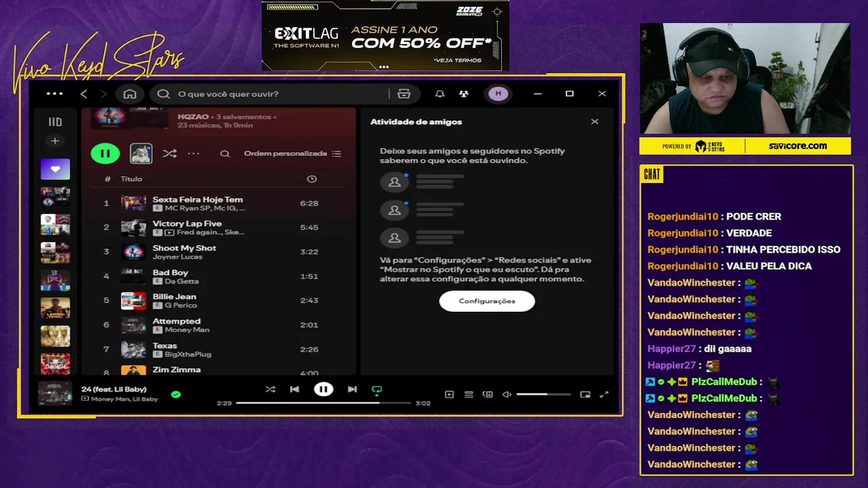Click the Configurações button
This screenshot has height=488, width=868.
click(x=487, y=301)
